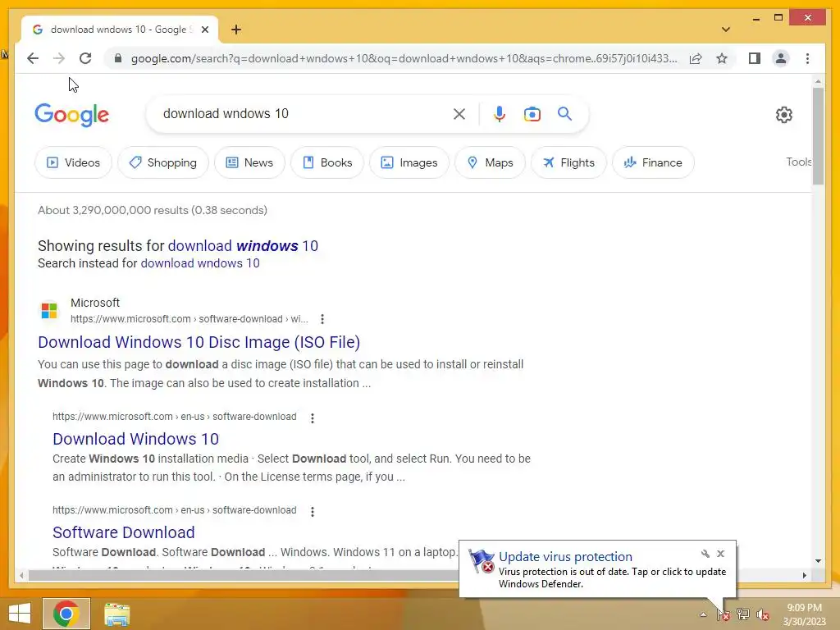840x630 pixels.
Task: Dismiss the virus protection notification
Action: pos(720,554)
